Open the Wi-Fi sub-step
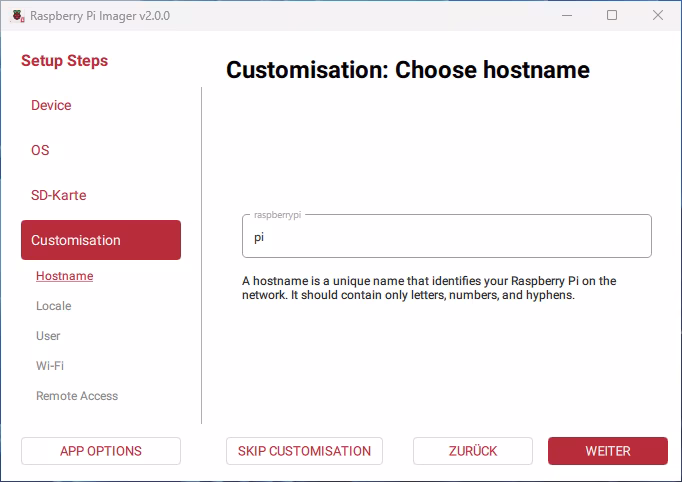This screenshot has width=682, height=482. [x=50, y=366]
